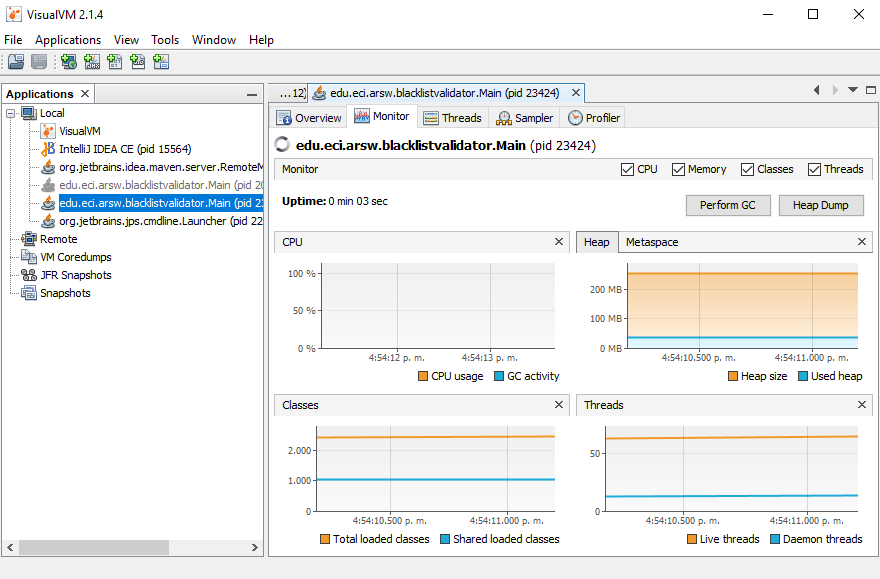The height and width of the screenshot is (579, 880).
Task: Open a snapshot using the folder toolbar icon
Action: coord(16,61)
